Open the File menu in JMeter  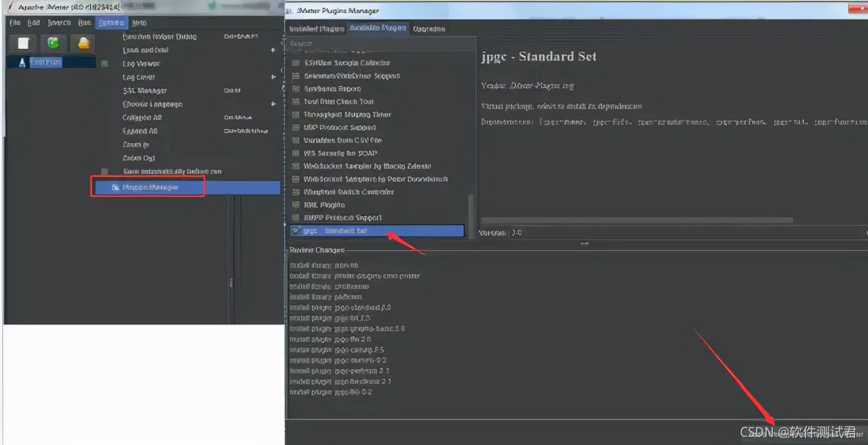(15, 22)
